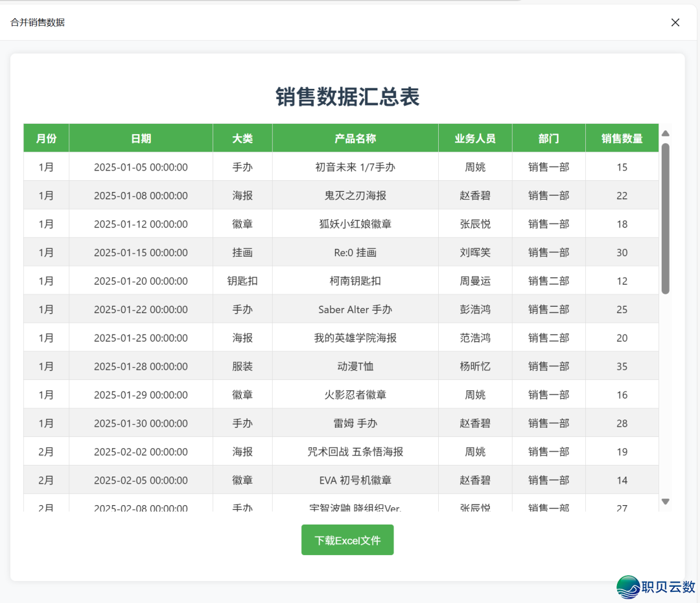This screenshot has width=700, height=603.
Task: Click the product cell 鬼灭之刃海报
Action: pos(355,195)
